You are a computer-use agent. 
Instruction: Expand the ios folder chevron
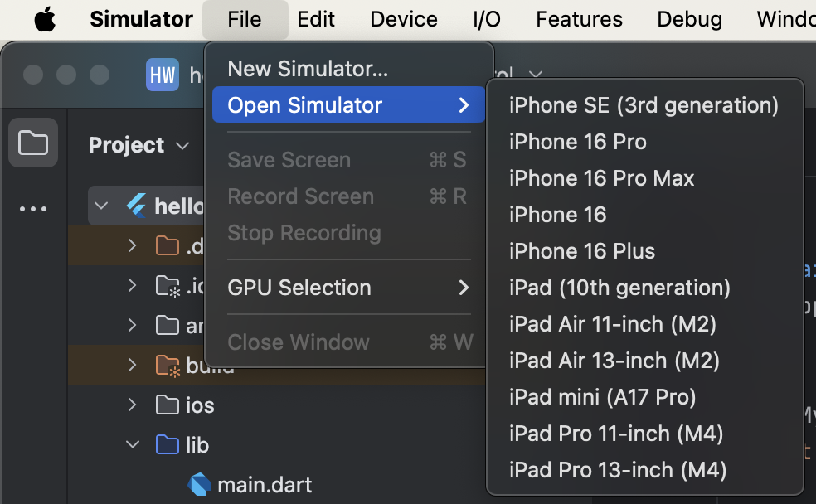tap(132, 405)
